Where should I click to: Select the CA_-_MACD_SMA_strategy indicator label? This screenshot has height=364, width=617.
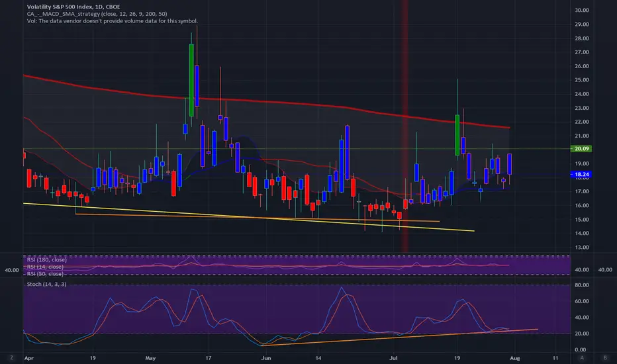(97, 14)
